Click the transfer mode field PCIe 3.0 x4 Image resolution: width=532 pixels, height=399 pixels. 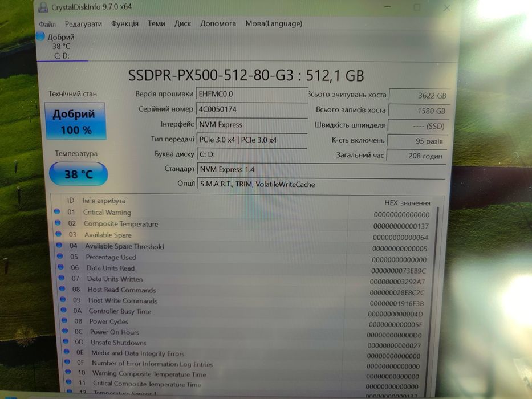pyautogui.click(x=252, y=140)
